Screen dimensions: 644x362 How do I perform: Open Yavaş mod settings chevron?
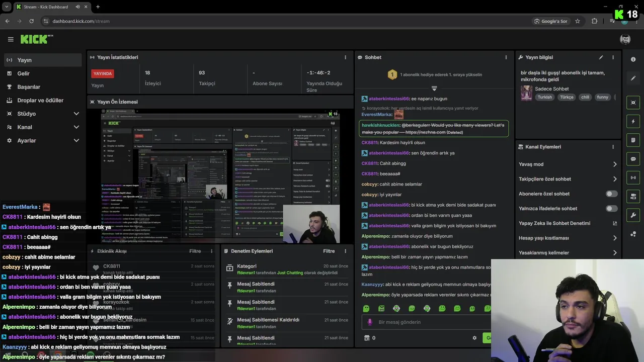pos(615,164)
